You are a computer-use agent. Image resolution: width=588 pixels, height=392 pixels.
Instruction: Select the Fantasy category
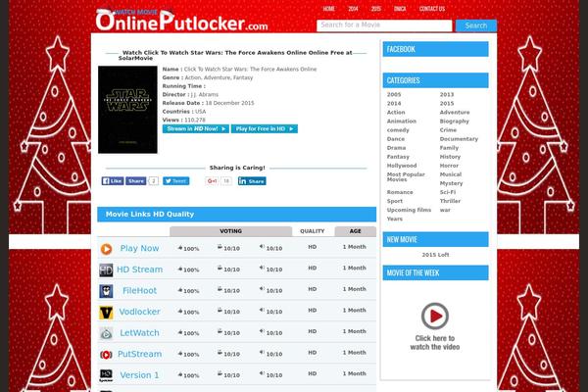(398, 157)
